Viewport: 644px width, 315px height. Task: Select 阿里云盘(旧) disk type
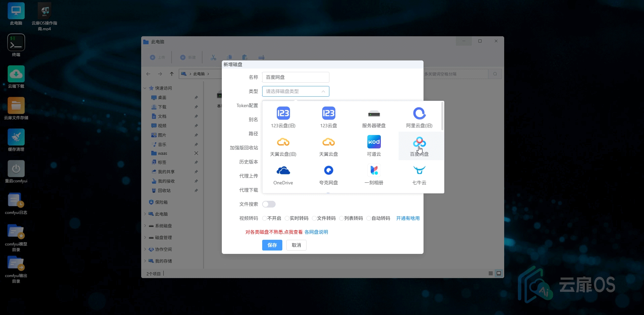point(419,117)
